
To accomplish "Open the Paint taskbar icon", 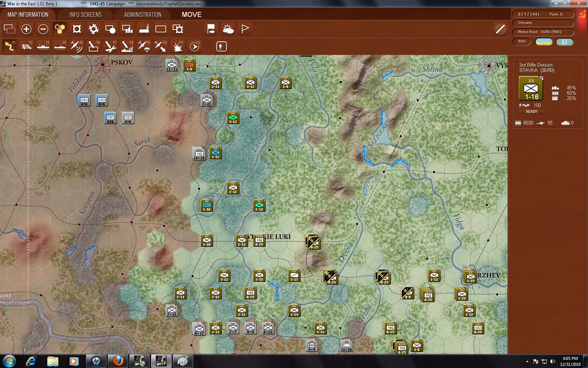I will (182, 361).
